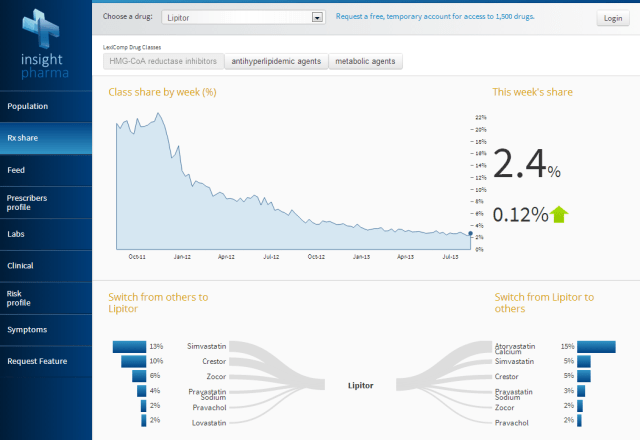Click the 0.12% change value
Image resolution: width=640 pixels, height=440 pixels.
[520, 215]
